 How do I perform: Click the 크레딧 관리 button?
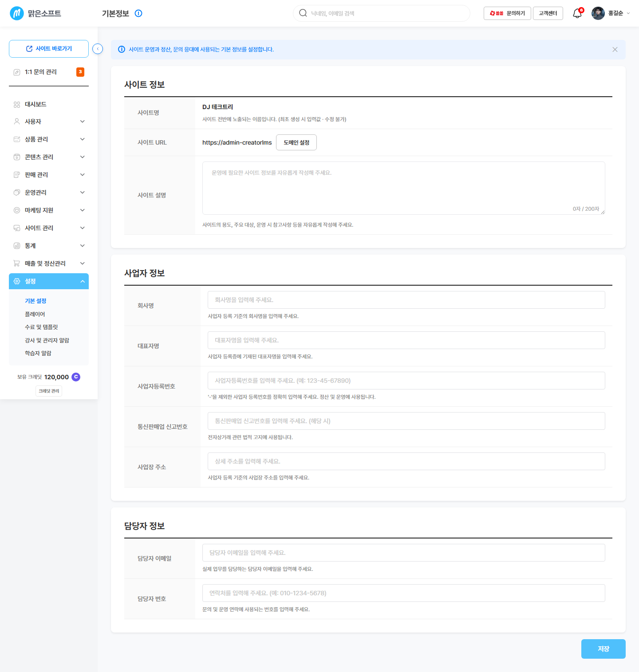click(x=49, y=391)
